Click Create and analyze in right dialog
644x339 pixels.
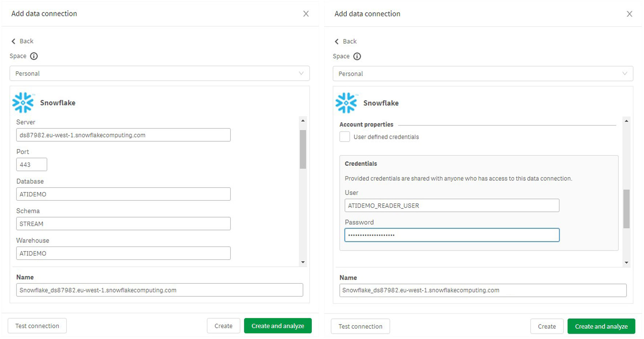pyautogui.click(x=601, y=326)
